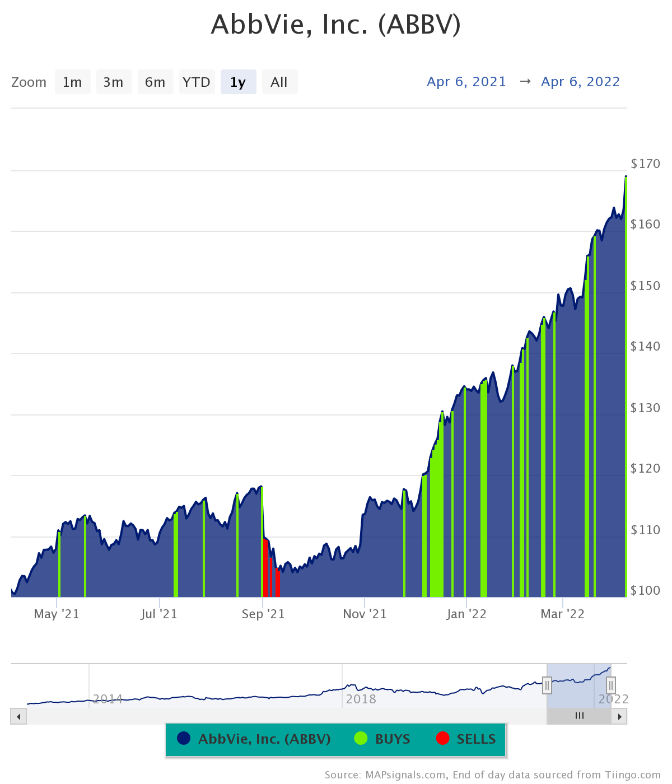The width and height of the screenshot is (672, 784).
Task: Click the $170 axis label
Action: tap(645, 164)
